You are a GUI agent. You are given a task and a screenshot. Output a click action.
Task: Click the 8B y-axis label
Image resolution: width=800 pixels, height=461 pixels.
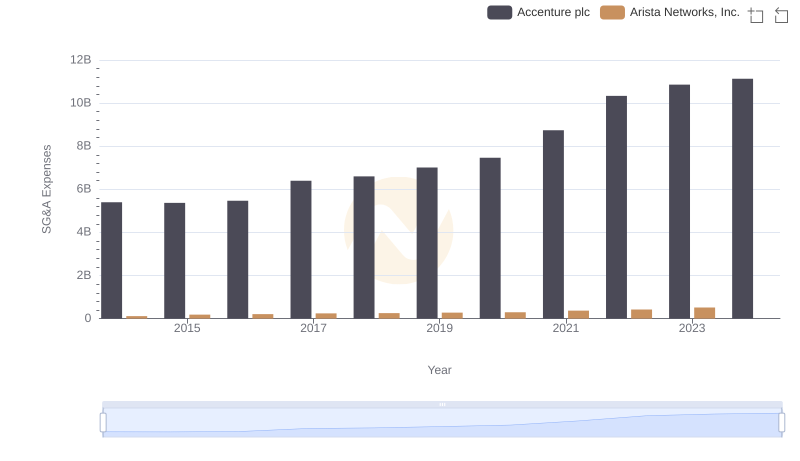[84, 146]
